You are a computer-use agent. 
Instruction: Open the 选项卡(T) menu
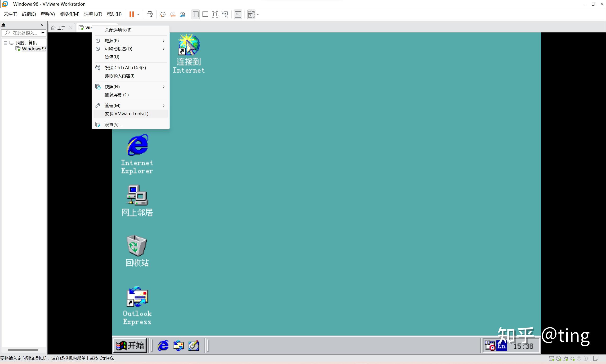93,14
